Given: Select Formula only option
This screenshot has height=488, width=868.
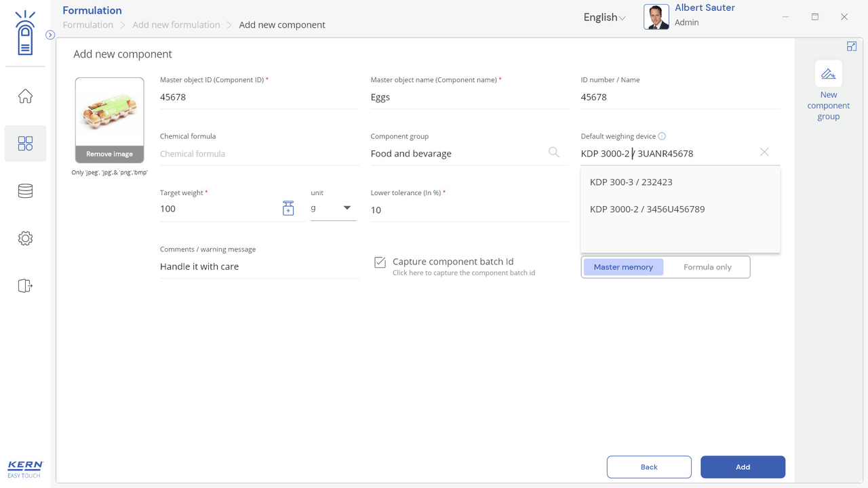Looking at the screenshot, I should coord(707,267).
